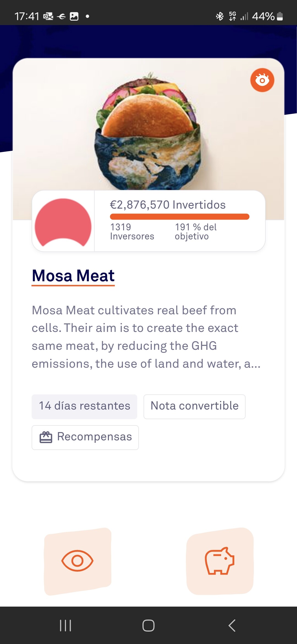Tap the €2,876,570 Invertidos amount

(x=168, y=205)
